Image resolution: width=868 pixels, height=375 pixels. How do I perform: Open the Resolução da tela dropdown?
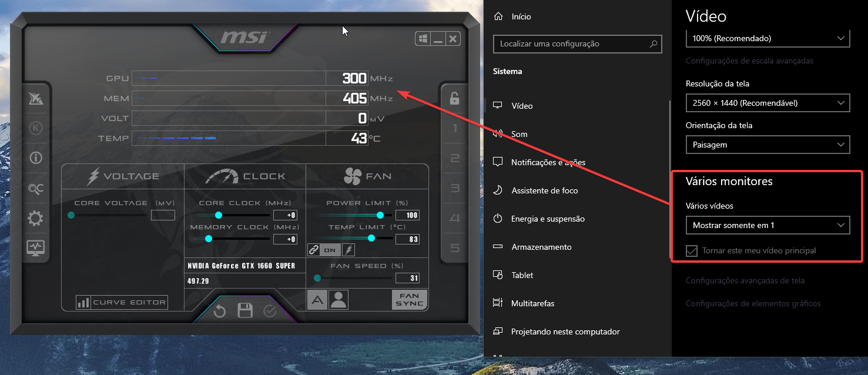[x=768, y=103]
